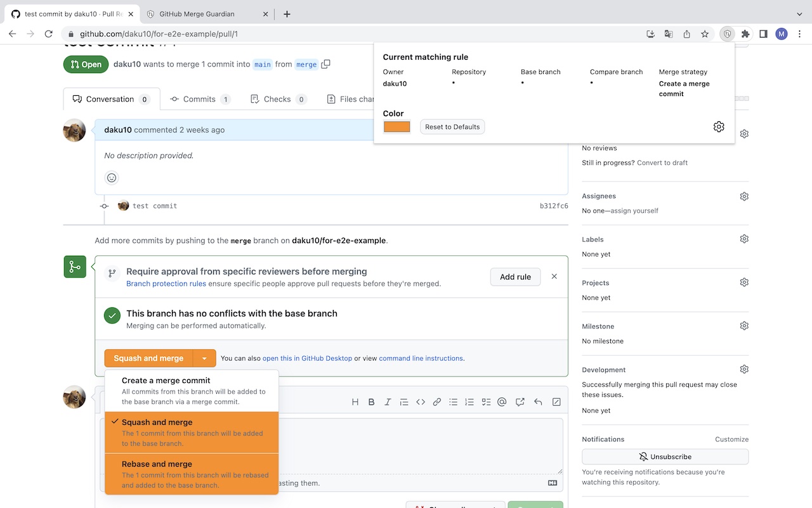Insert a code snippet into the comment
Image resolution: width=812 pixels, height=508 pixels.
click(420, 401)
